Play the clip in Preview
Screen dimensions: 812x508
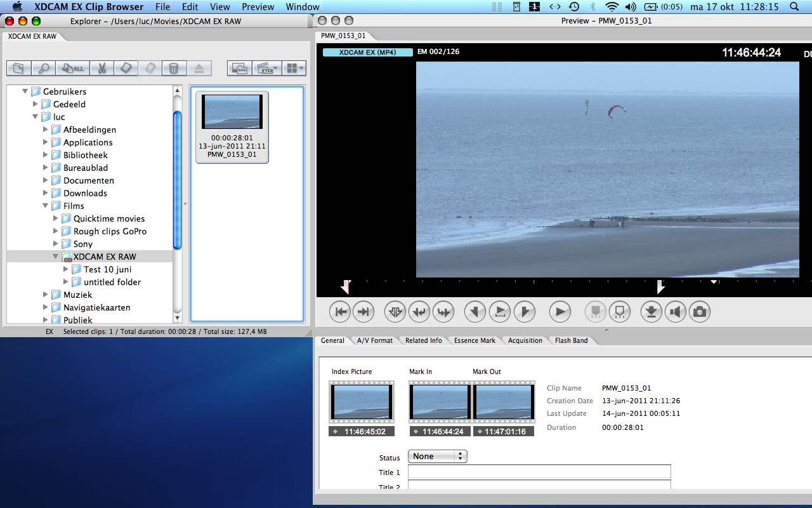click(x=560, y=312)
